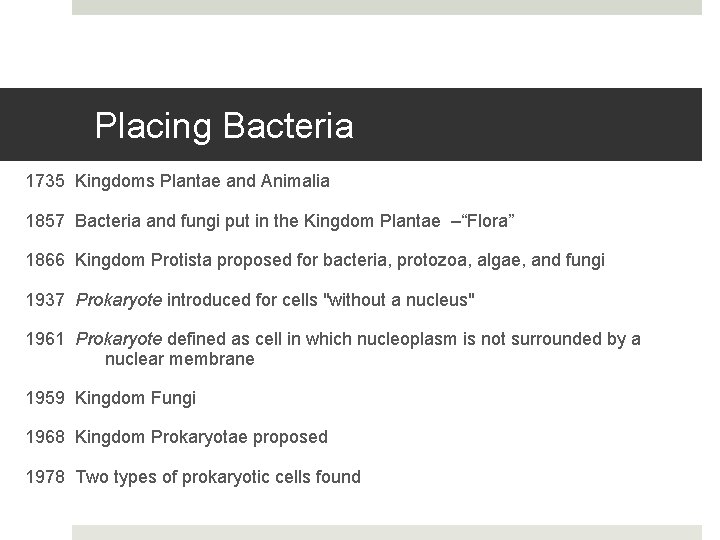
Task: Select the "Kingdom Fungi" text
Action: (x=136, y=398)
